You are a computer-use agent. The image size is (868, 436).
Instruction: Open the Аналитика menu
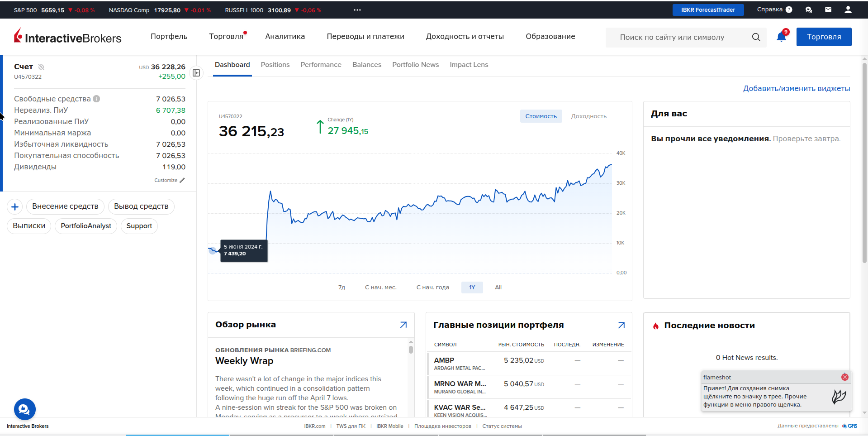[285, 37]
